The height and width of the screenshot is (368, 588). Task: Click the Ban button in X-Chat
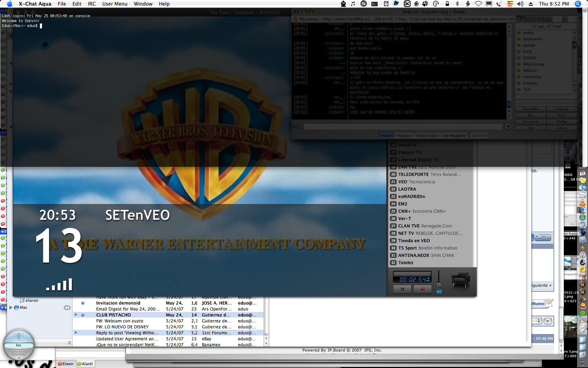pyautogui.click(x=531, y=115)
